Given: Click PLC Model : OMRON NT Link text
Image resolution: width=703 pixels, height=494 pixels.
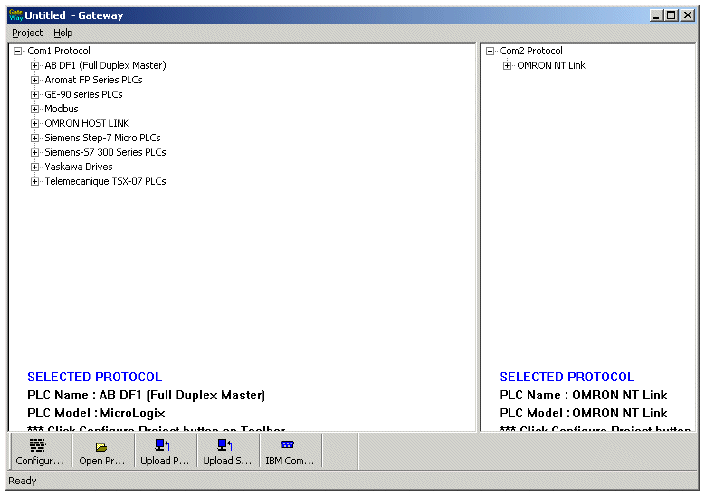Looking at the screenshot, I should (583, 413).
